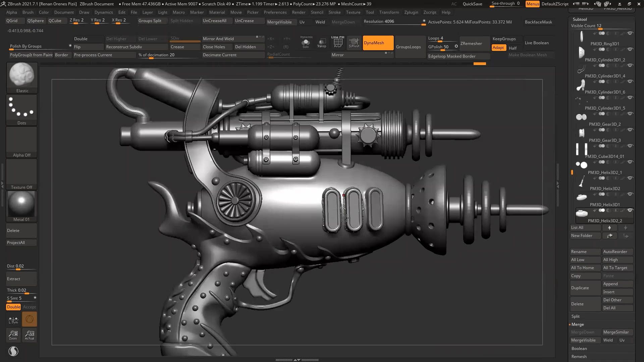Select the Elastic brush thumbnail
The image size is (644, 362).
pos(22,75)
